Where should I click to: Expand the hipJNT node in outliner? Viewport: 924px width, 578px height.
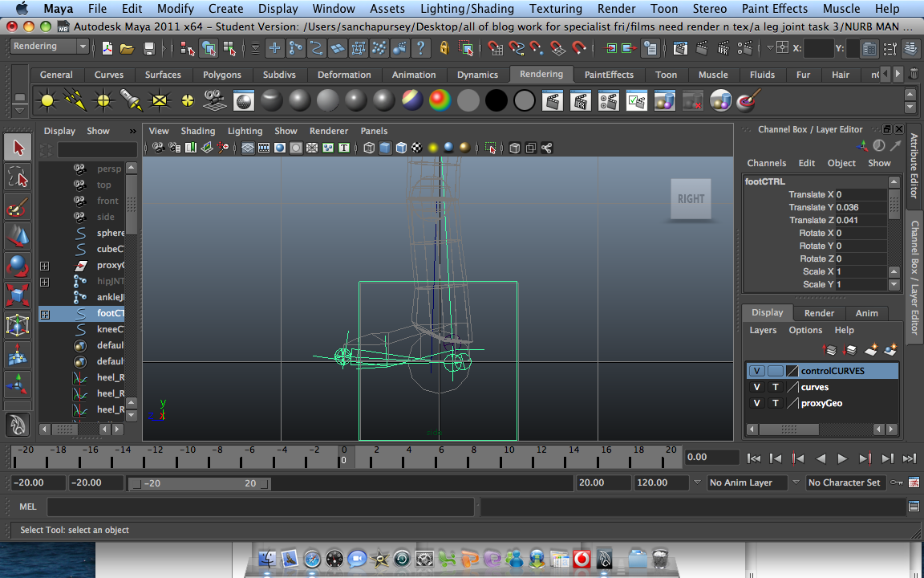coord(45,282)
